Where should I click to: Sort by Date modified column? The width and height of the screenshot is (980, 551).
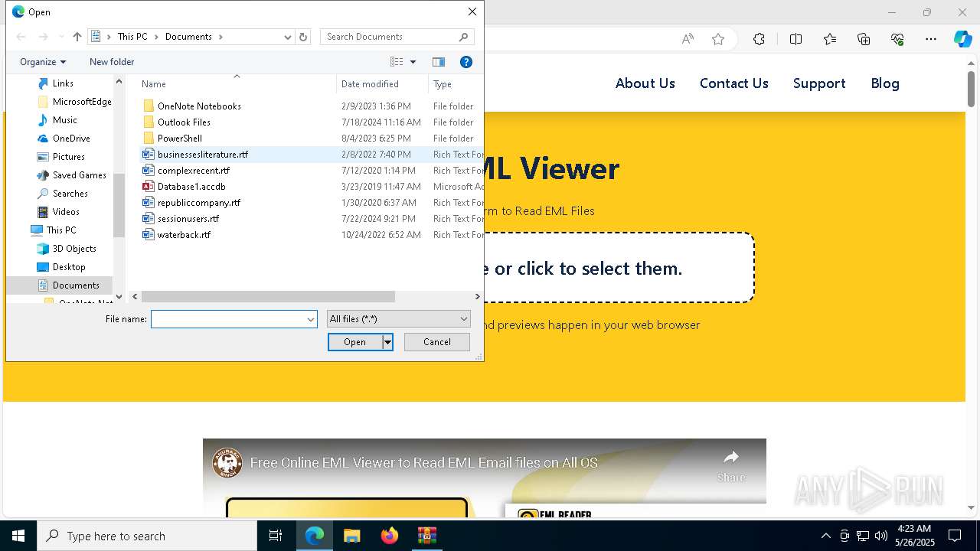click(382, 84)
